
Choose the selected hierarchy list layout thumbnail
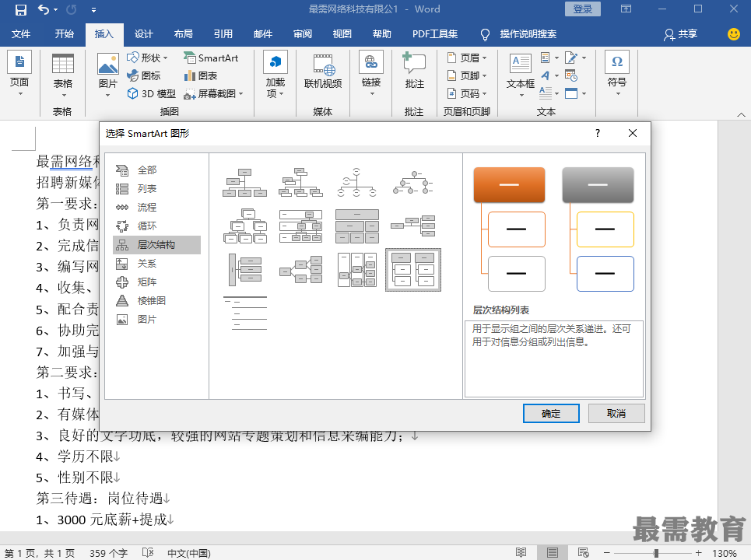[x=413, y=269]
